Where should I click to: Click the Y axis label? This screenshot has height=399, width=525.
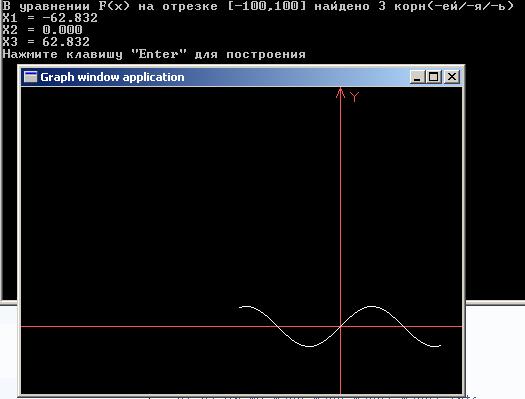(355, 97)
